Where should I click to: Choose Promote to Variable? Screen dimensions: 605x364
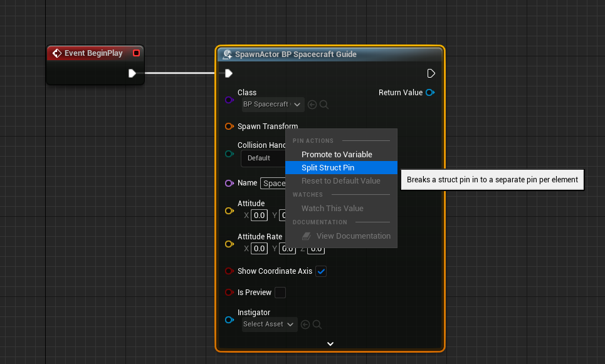[341, 154]
